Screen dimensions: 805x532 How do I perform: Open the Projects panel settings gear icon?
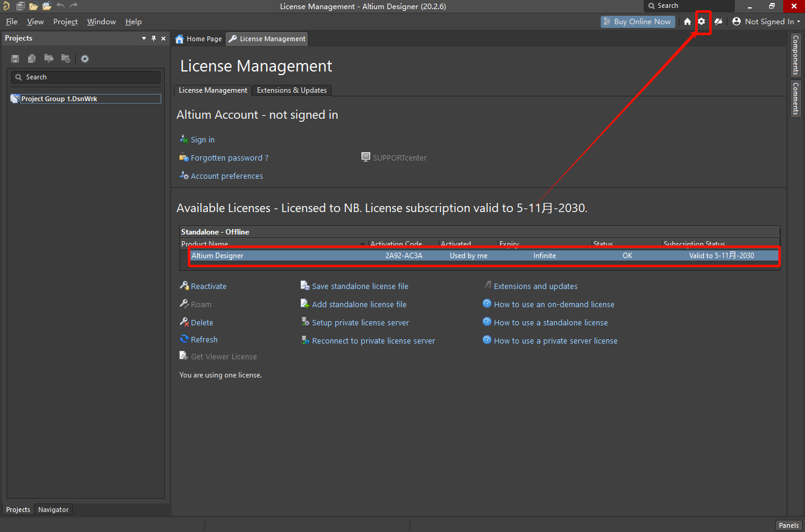point(85,59)
